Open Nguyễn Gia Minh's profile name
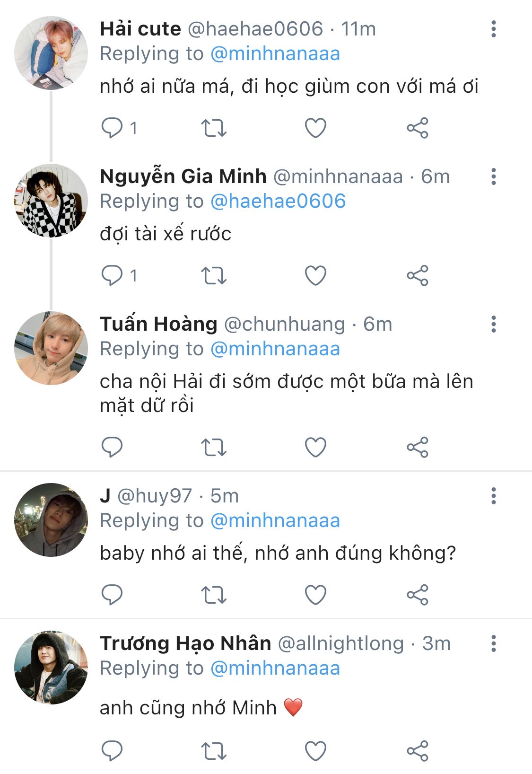Image resolution: width=532 pixels, height=774 pixels. tap(183, 176)
